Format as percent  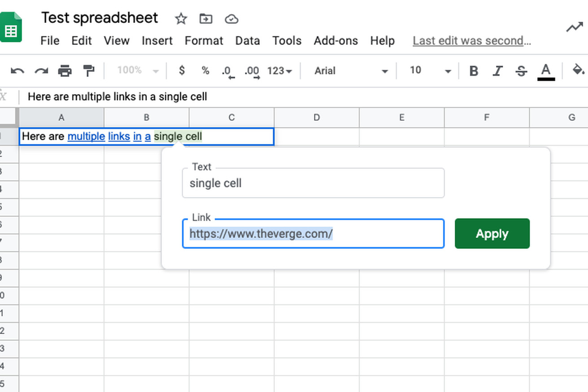point(205,70)
